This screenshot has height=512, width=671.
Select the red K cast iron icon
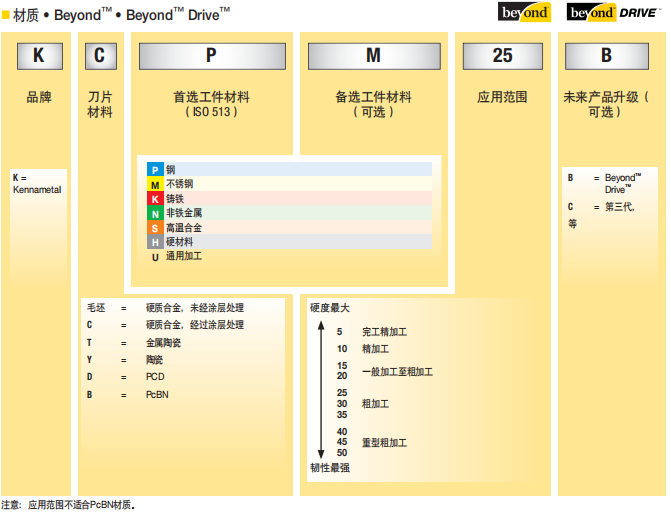point(155,199)
